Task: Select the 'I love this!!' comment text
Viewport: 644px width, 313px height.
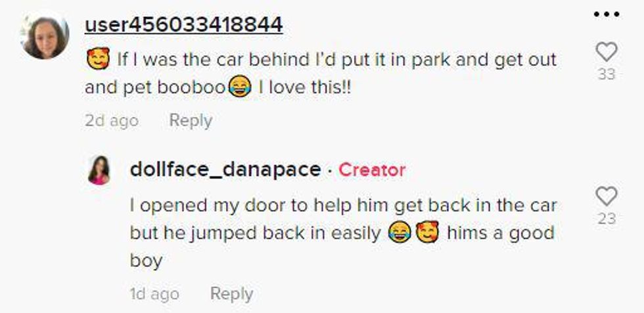Action: [304, 88]
